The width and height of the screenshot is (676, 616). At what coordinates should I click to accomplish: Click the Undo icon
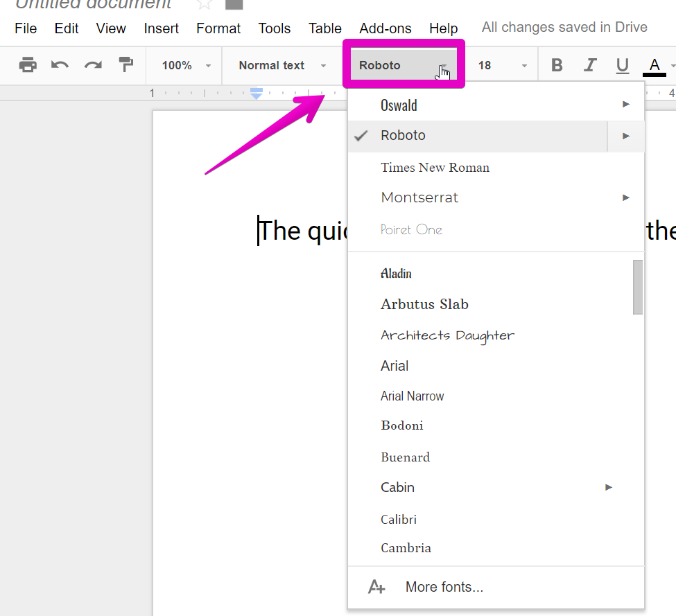click(60, 64)
